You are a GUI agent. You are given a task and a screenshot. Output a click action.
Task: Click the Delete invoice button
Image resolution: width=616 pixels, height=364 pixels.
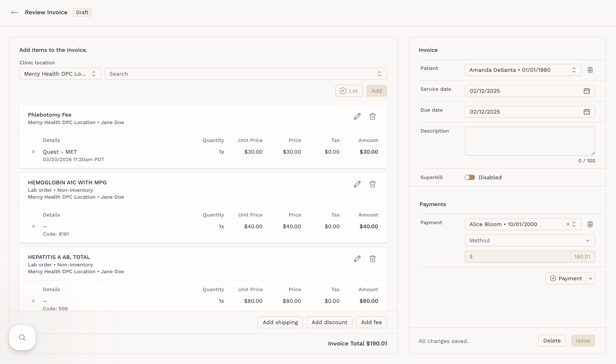point(551,341)
